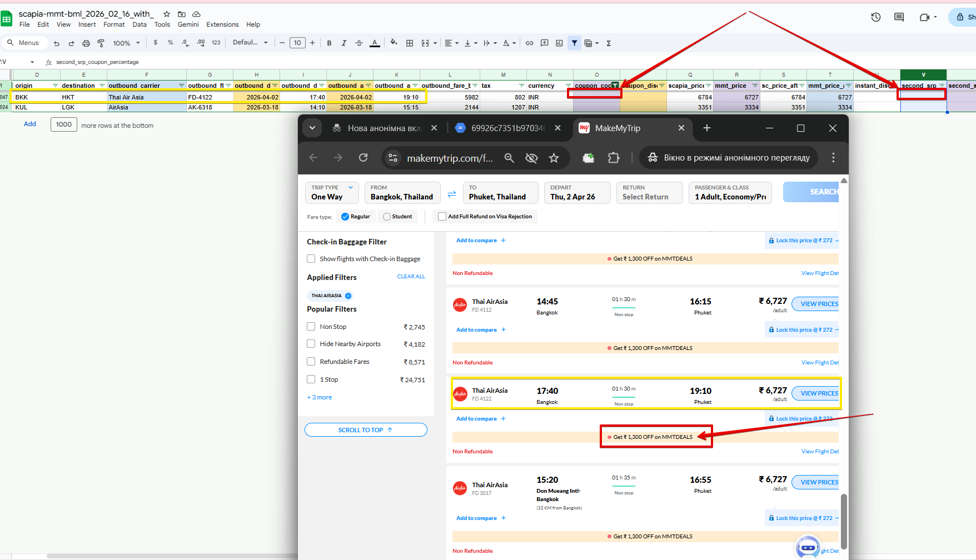976x560 pixels.
Task: Click the version history clock icon
Action: 875,17
